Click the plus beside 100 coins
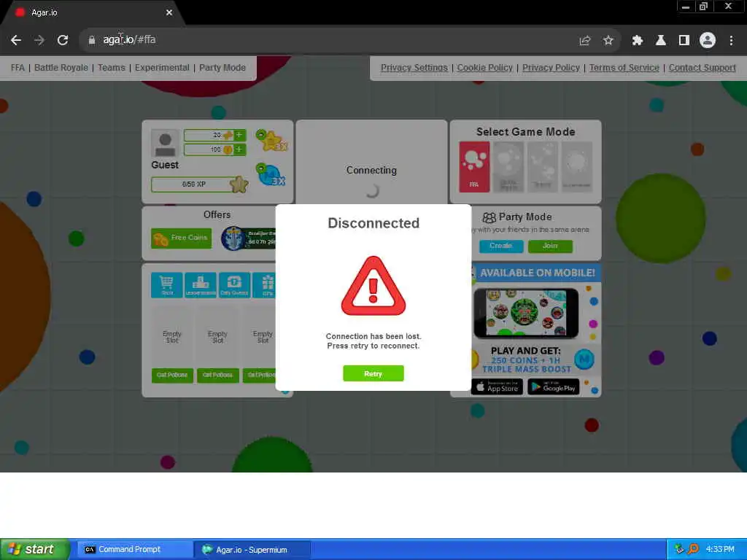This screenshot has height=560, width=747. [x=239, y=149]
